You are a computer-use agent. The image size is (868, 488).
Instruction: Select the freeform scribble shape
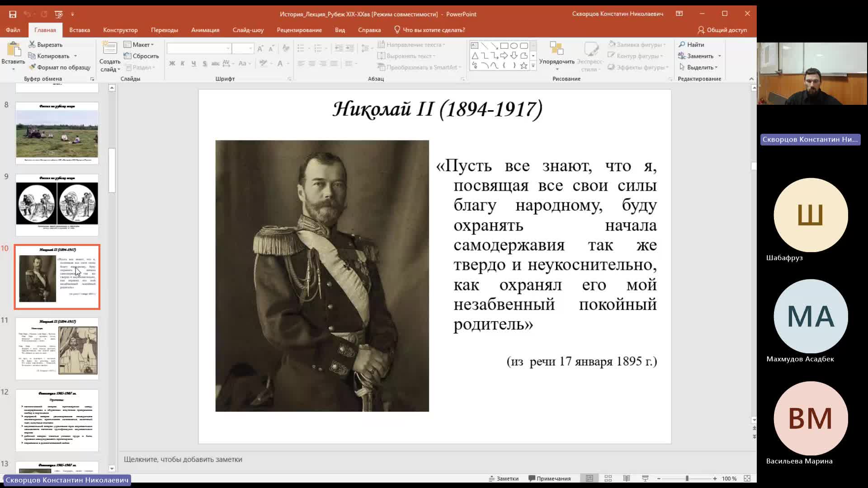click(x=474, y=66)
